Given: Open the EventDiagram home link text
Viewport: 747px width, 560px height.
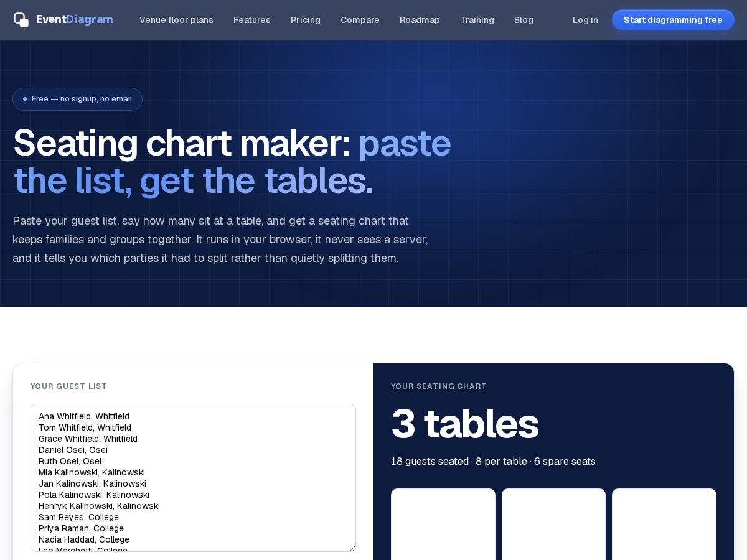Looking at the screenshot, I should (74, 19).
